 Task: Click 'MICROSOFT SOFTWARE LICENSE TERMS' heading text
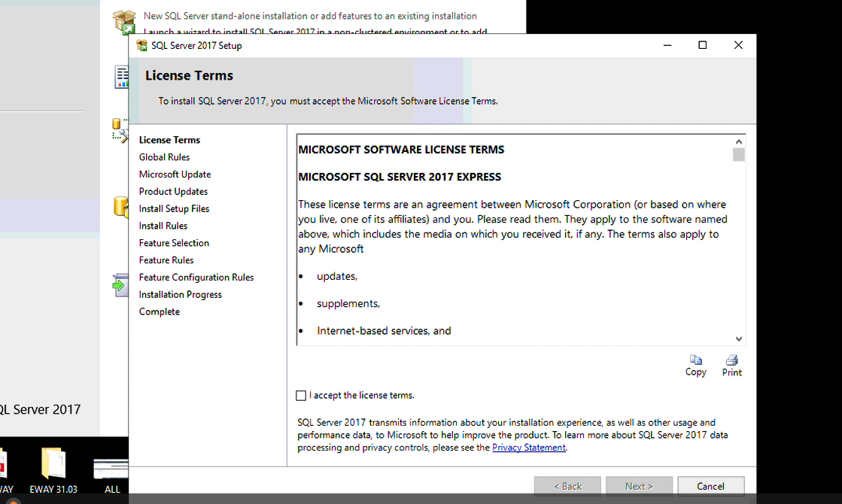(401, 150)
